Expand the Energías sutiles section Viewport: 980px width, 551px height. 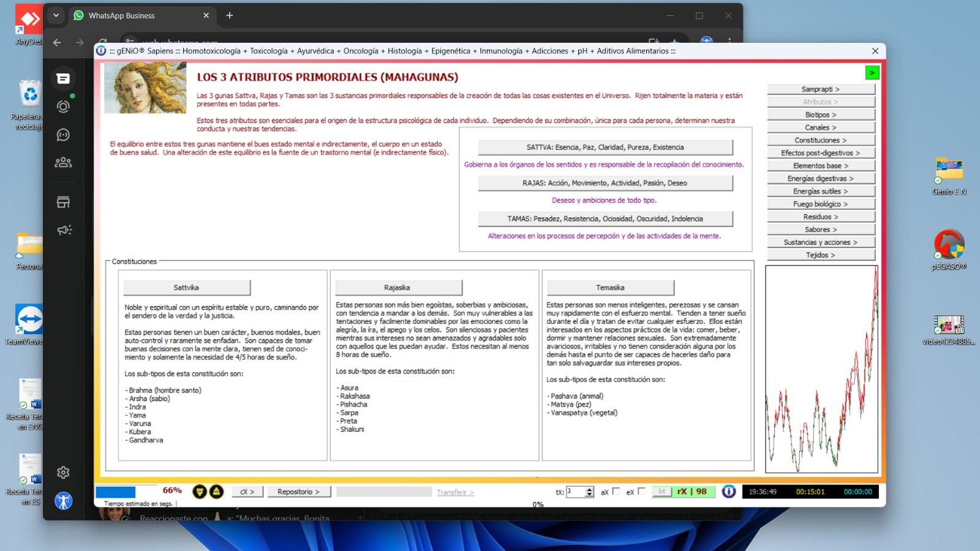[x=821, y=192]
